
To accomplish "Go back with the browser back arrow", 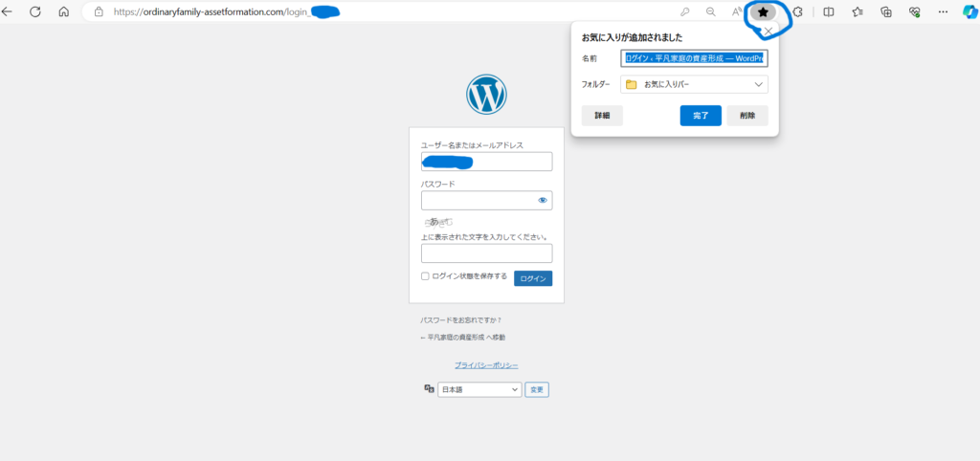I will 7,11.
